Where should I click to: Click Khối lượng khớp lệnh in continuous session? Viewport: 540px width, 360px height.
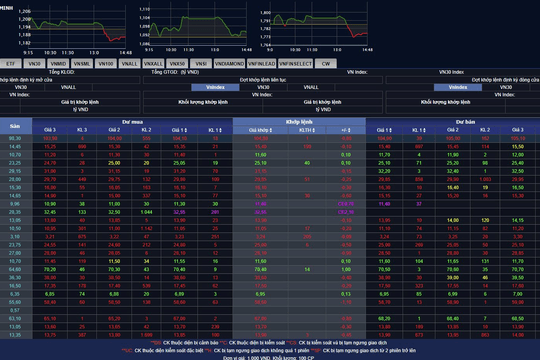click(203, 102)
